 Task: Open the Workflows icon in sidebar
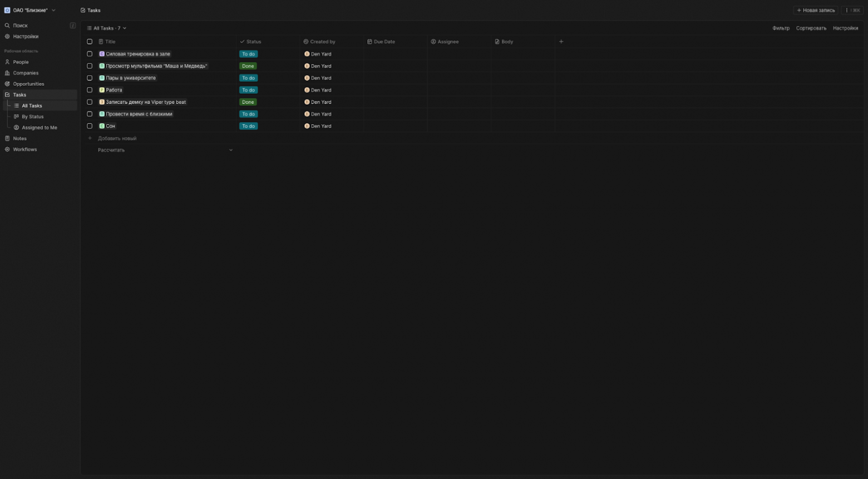click(7, 150)
